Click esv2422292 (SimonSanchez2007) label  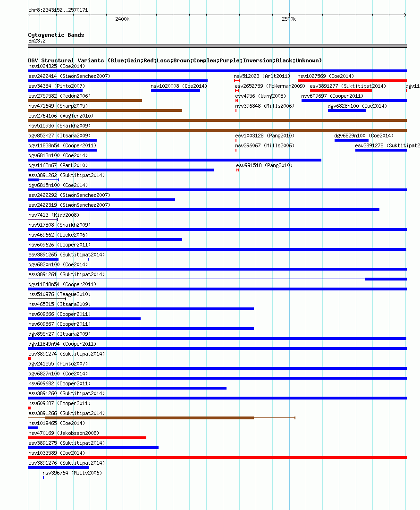[x=69, y=195]
